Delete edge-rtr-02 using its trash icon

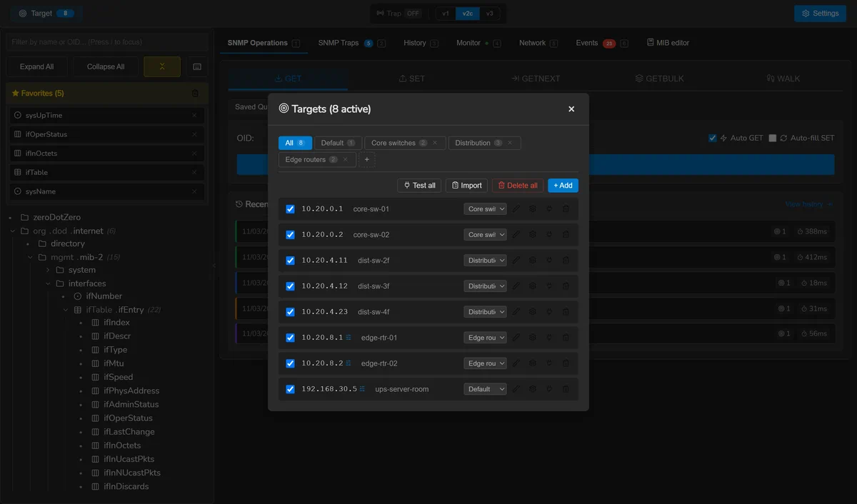click(x=566, y=363)
